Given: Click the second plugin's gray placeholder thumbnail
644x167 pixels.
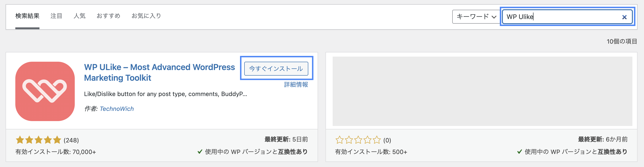Looking at the screenshot, I should point(482,91).
